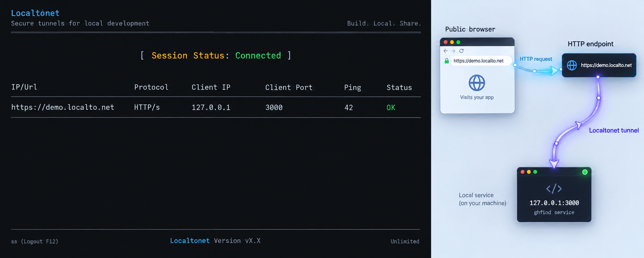This screenshot has width=644, height=258.
Task: Select the "127.0.0.1" Client IP cell
Action: (211, 107)
